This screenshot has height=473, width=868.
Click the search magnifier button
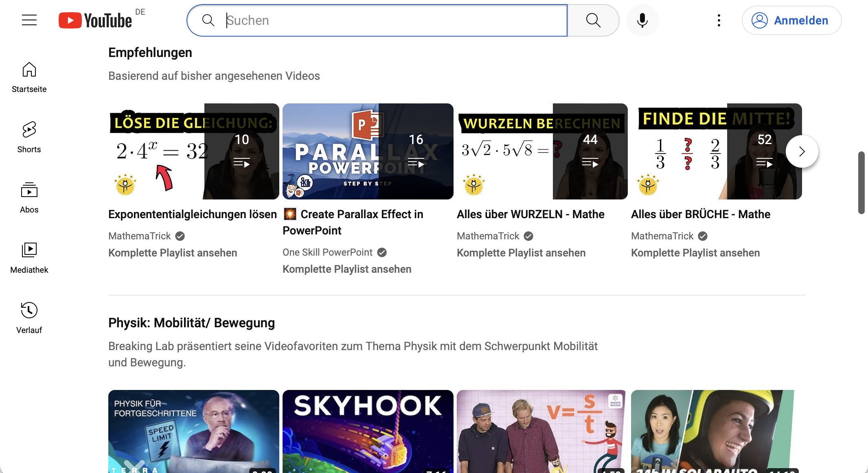(x=594, y=20)
